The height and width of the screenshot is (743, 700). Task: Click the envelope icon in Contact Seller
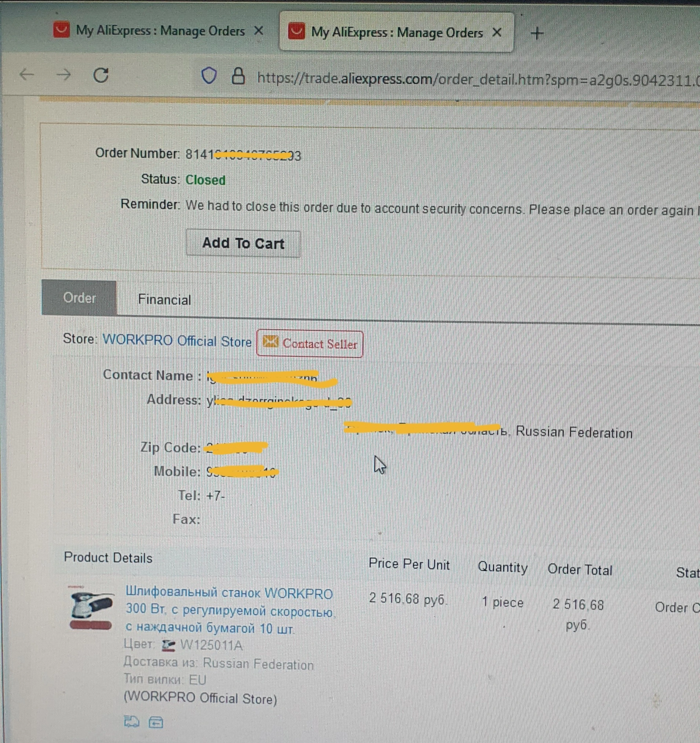(x=270, y=341)
